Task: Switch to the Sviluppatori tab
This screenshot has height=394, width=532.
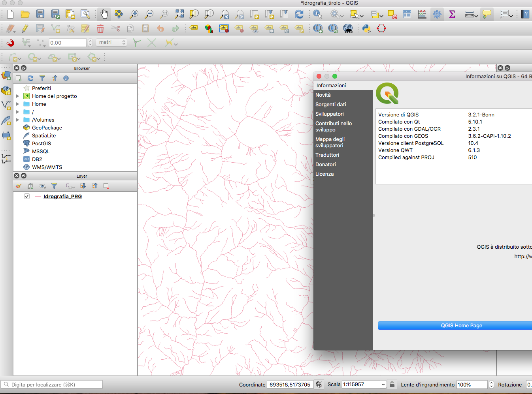Action: pyautogui.click(x=330, y=114)
